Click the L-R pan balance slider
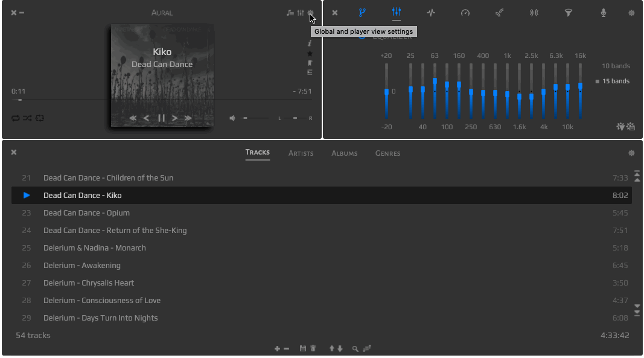Screen dimensions: 644x358 295,118
